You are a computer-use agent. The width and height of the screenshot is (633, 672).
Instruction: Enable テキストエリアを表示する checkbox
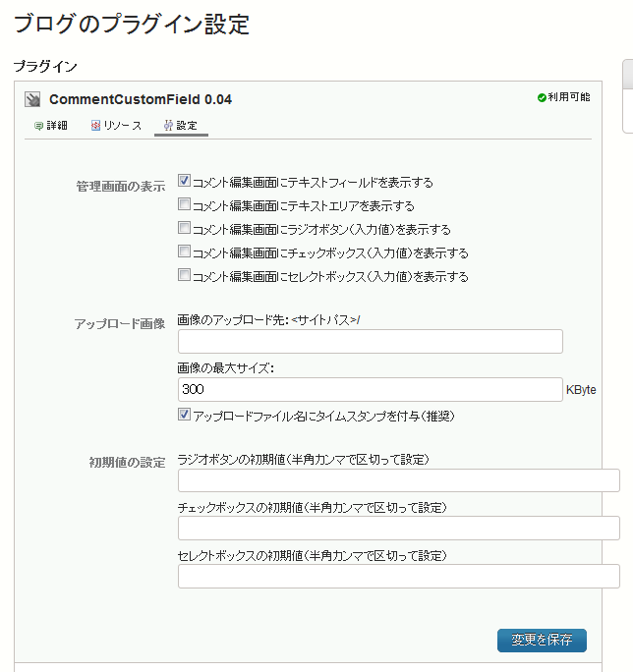184,204
